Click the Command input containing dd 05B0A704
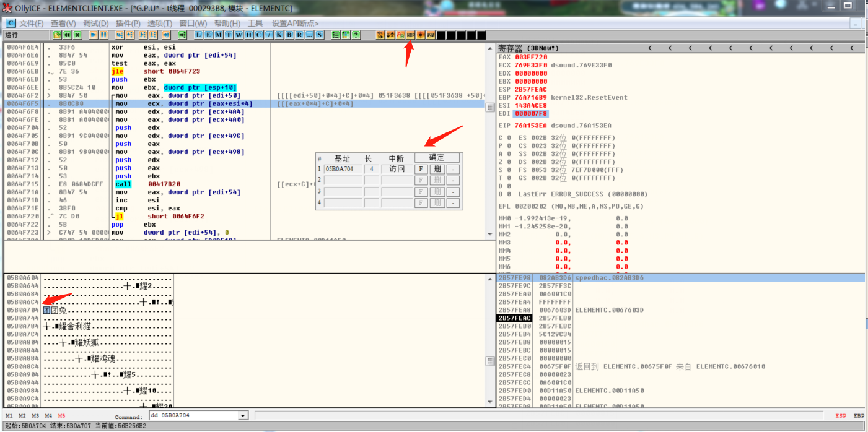868x432 pixels. (x=193, y=415)
